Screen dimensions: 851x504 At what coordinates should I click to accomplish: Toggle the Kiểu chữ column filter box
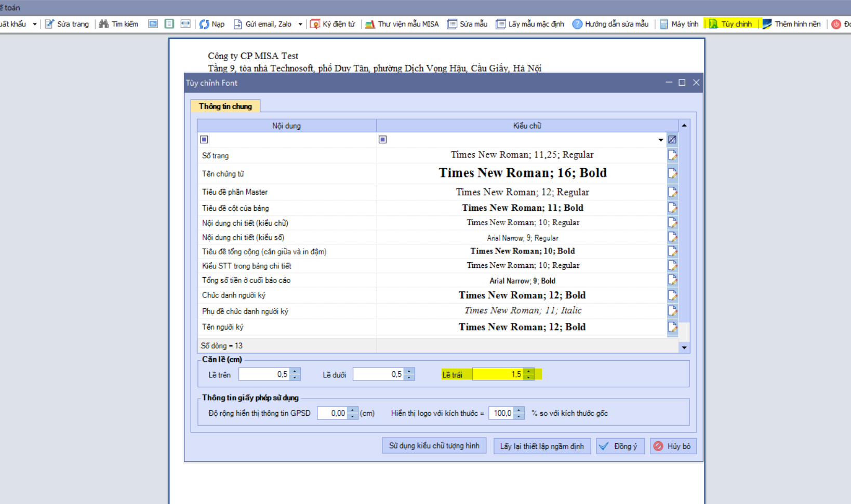[383, 140]
